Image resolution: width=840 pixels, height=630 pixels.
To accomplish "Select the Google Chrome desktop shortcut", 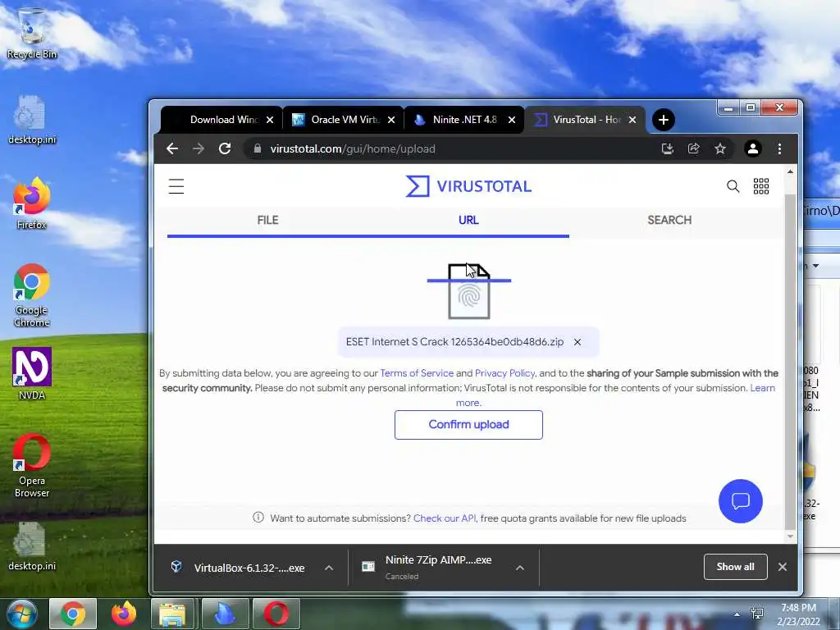I will pyautogui.click(x=32, y=295).
